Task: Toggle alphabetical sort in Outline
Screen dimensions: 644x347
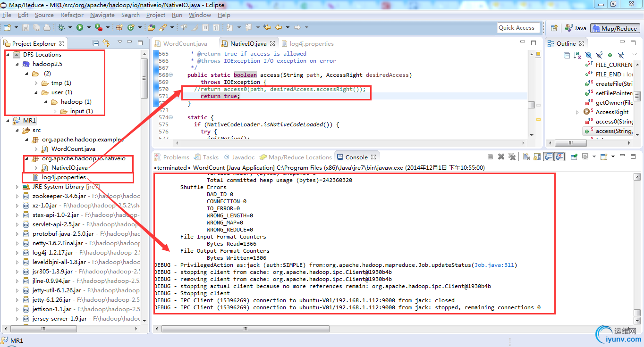Action: click(577, 55)
